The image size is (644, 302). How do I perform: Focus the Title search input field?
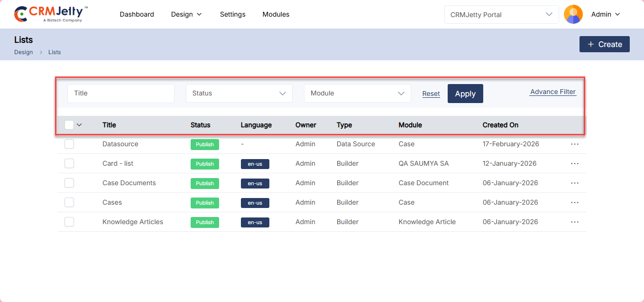[121, 94]
